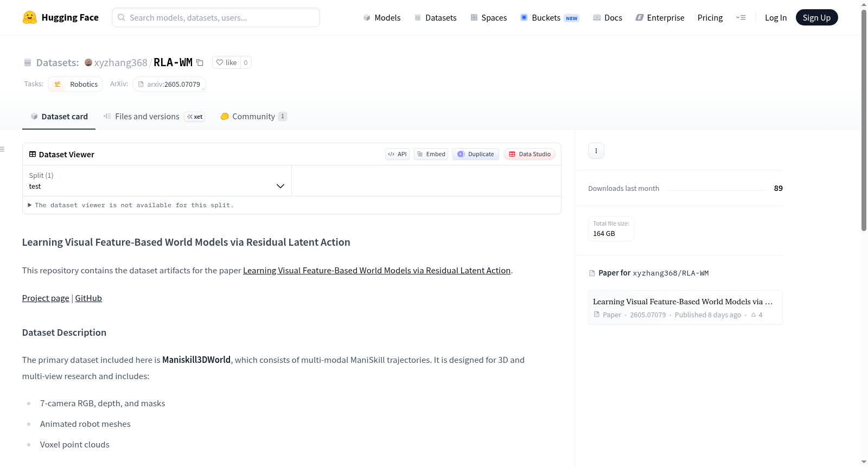Open Spaces in the top navigation
Image resolution: width=868 pixels, height=467 pixels.
click(x=488, y=17)
